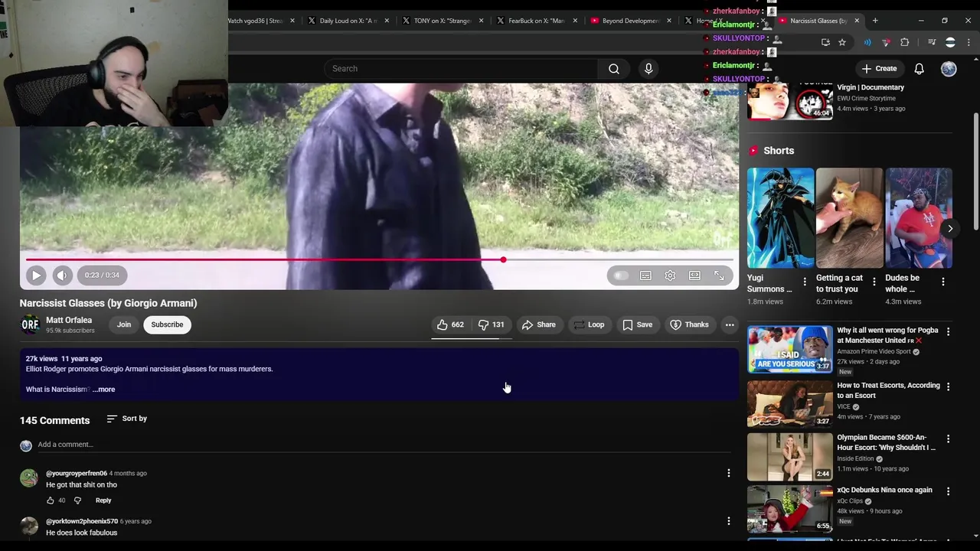Open a new browser tab

tap(876, 21)
